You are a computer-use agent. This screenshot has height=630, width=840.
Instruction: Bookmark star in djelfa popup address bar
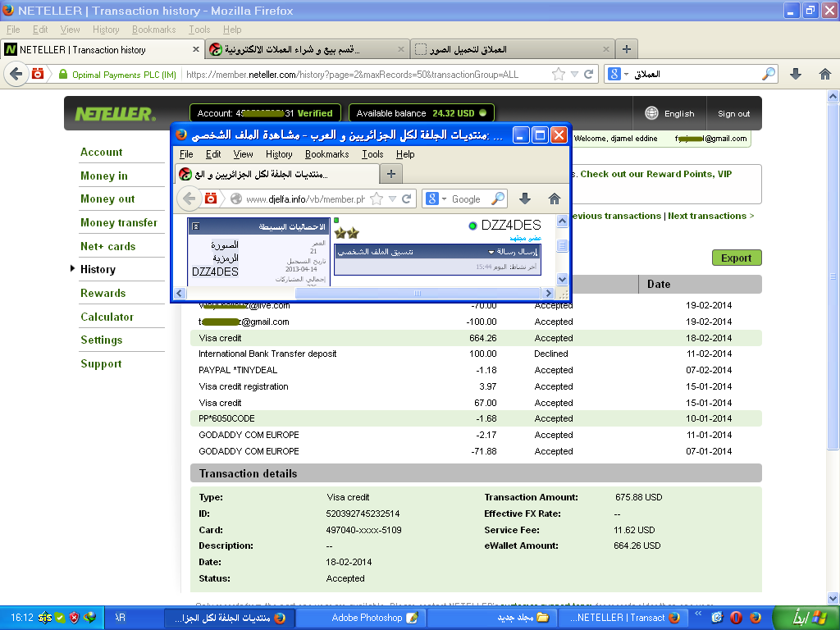[377, 199]
